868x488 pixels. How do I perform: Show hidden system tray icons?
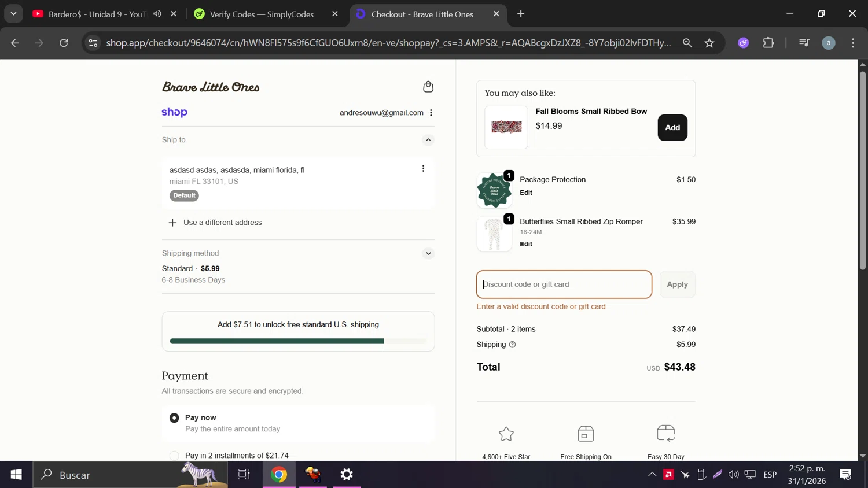tap(652, 475)
